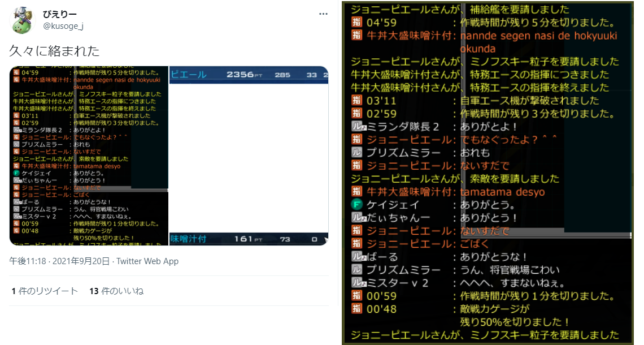Click the ル icon next to ミランダ隊長2
644x345 pixels.
(357, 127)
